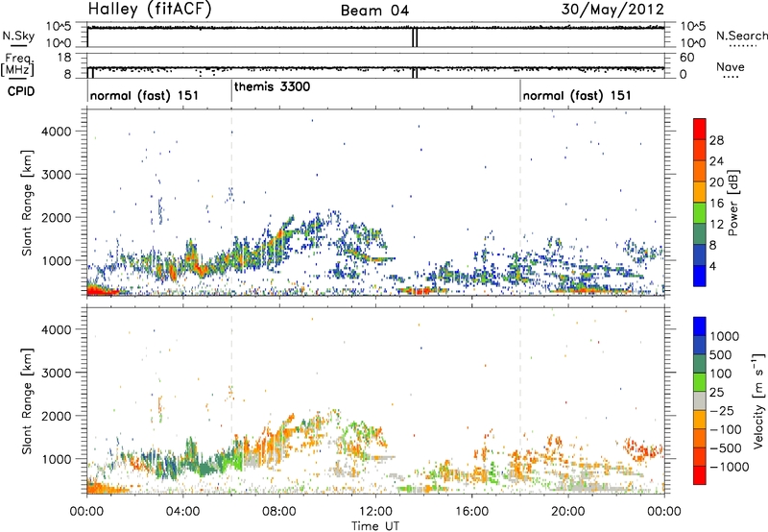Click "normal (fast) 151" starting at 00:00
The height and width of the screenshot is (532, 768).
tap(145, 95)
